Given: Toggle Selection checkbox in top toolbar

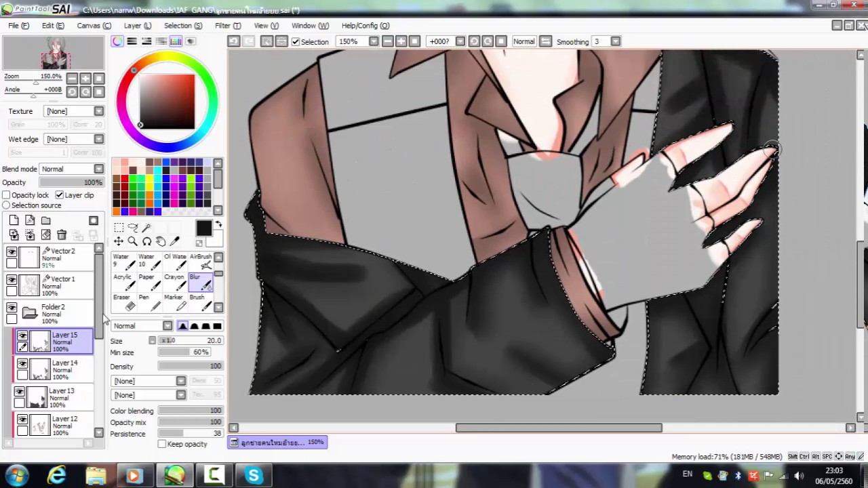Looking at the screenshot, I should pyautogui.click(x=296, y=42).
